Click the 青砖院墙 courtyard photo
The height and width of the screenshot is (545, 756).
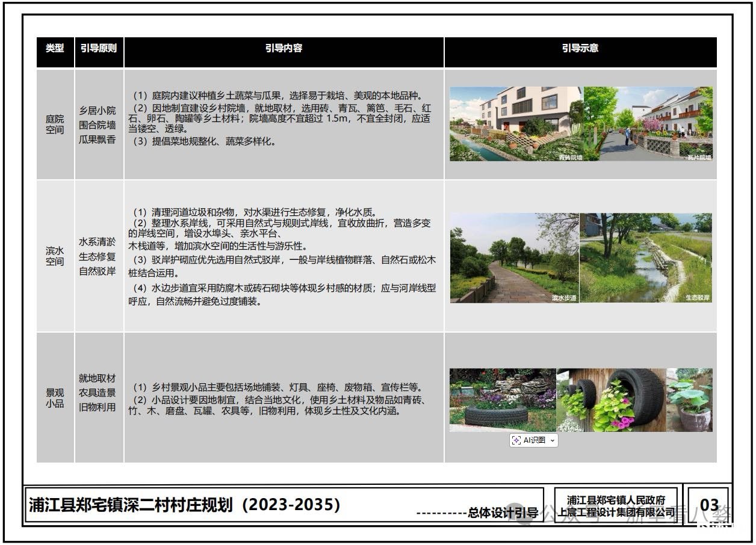click(516, 124)
